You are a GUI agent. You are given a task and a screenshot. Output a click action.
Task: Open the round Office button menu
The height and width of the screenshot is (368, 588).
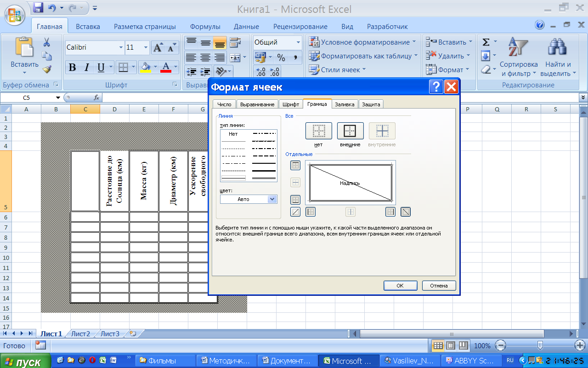(14, 15)
